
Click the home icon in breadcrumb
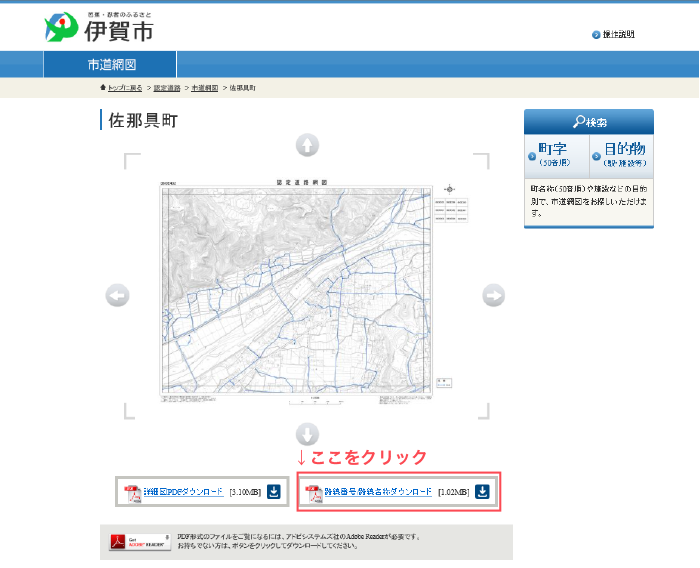(x=103, y=88)
